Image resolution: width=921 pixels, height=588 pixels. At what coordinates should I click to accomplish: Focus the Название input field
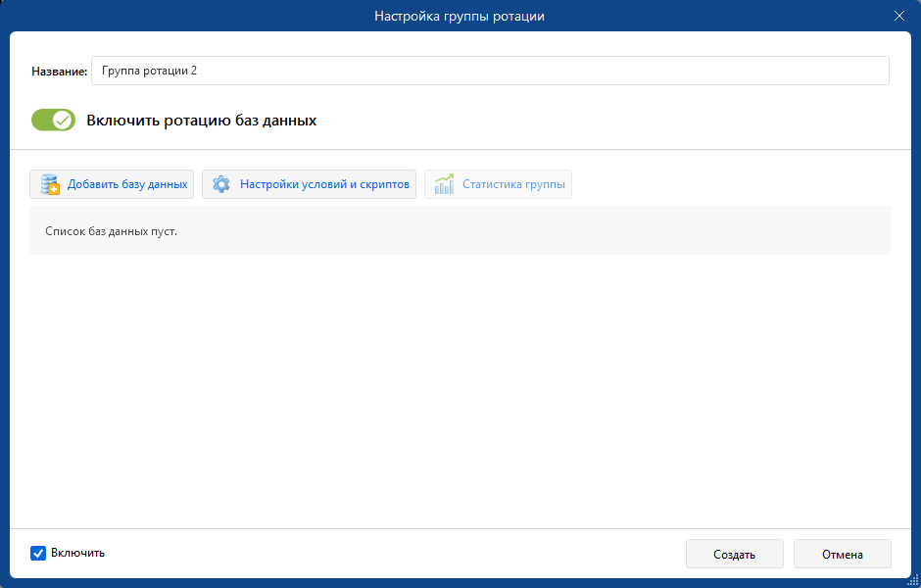[x=490, y=71]
